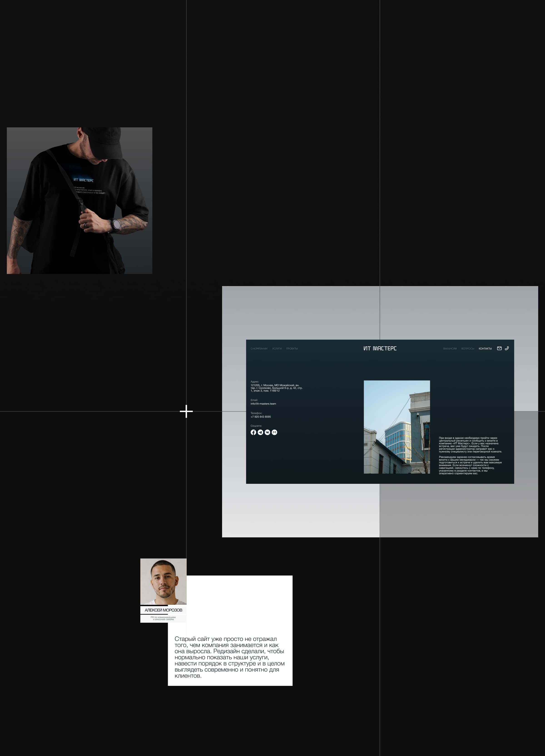This screenshot has width=545, height=756.
Task: Click the info@it-masters.team email link
Action: tap(263, 404)
